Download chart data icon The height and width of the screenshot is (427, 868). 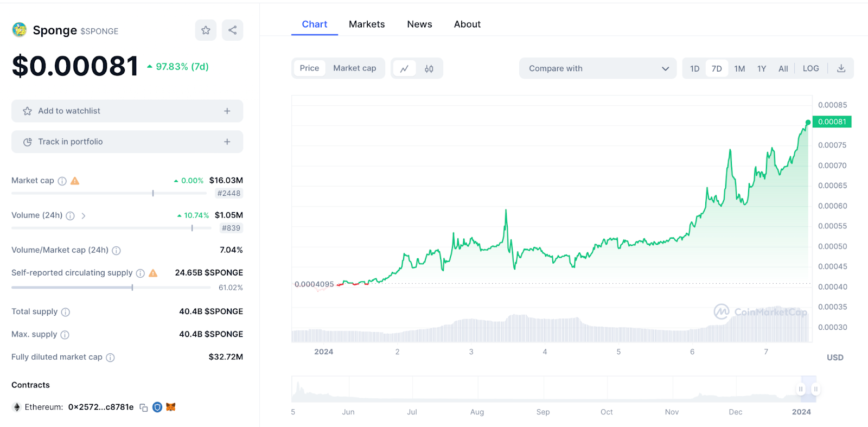[x=841, y=68]
